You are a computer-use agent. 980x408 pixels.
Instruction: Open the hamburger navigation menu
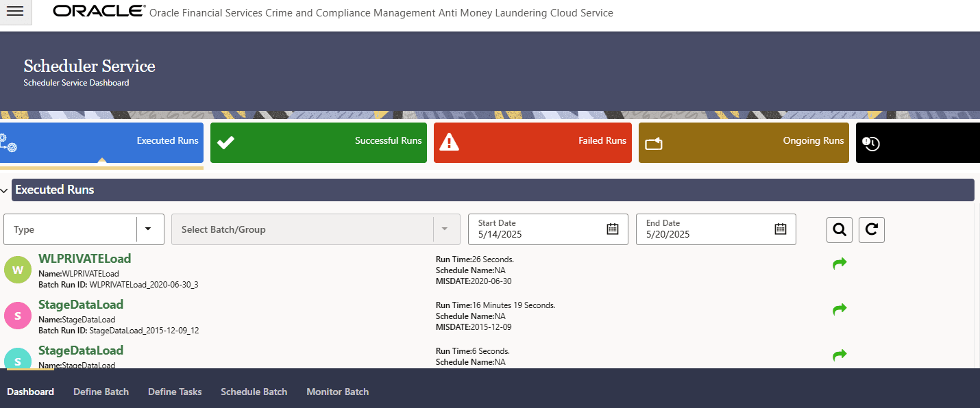[x=15, y=12]
